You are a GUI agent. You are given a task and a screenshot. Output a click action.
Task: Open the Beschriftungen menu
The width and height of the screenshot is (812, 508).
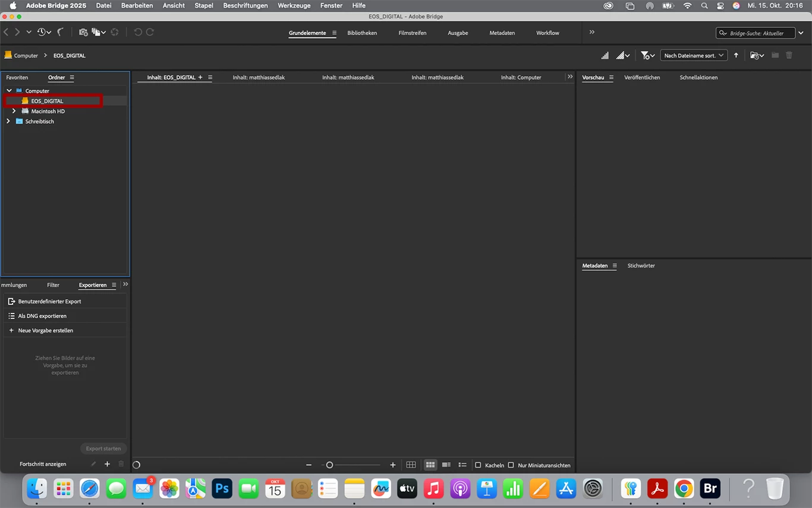click(246, 5)
